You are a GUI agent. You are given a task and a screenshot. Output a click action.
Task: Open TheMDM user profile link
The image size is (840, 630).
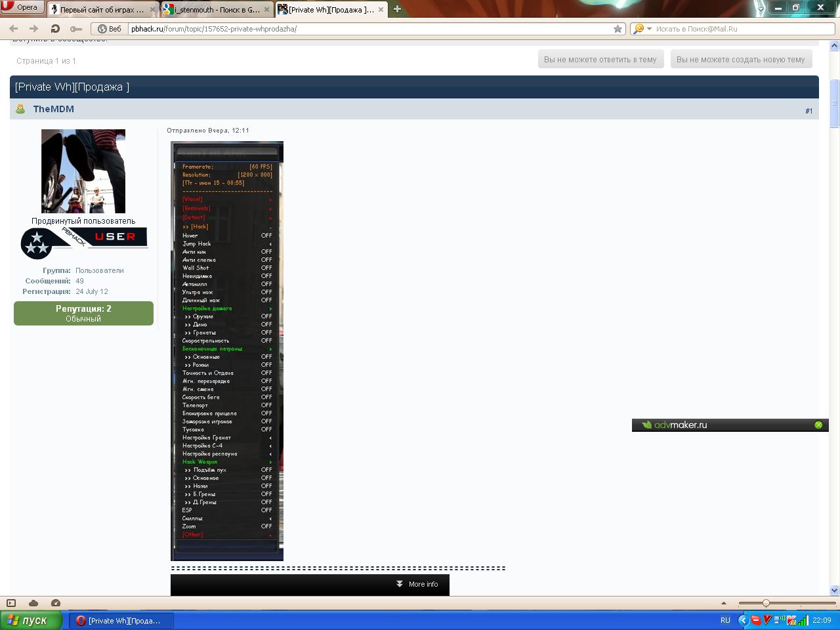(53, 109)
